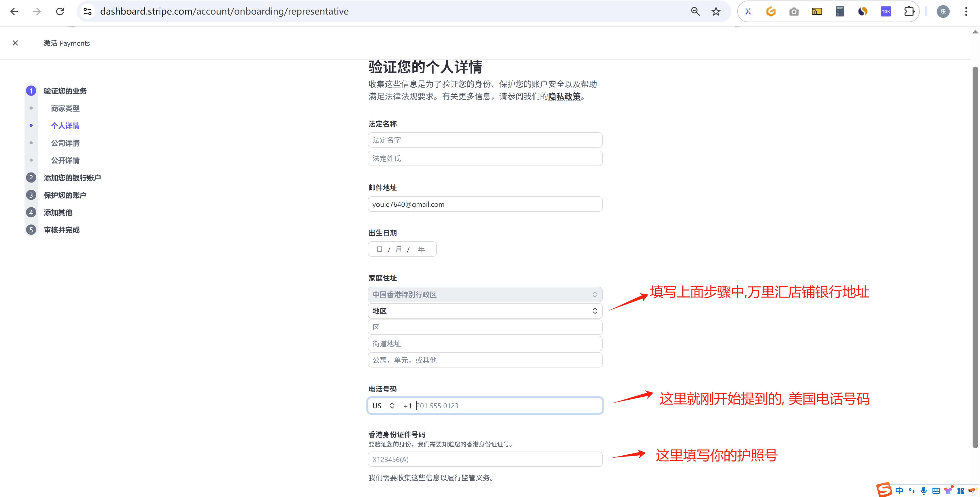
Task: Open the Chrome three-dot menu
Action: click(x=966, y=11)
